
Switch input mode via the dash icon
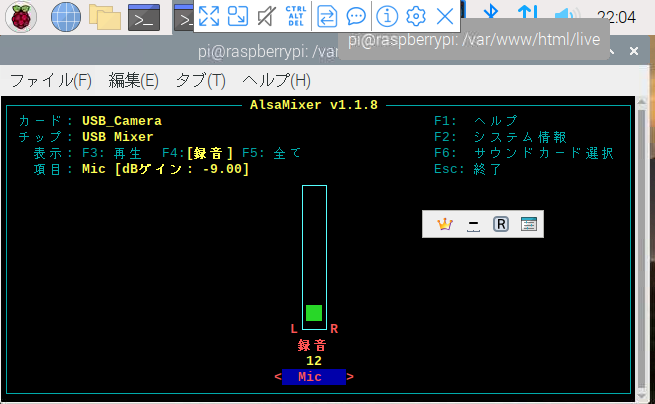[x=473, y=224]
